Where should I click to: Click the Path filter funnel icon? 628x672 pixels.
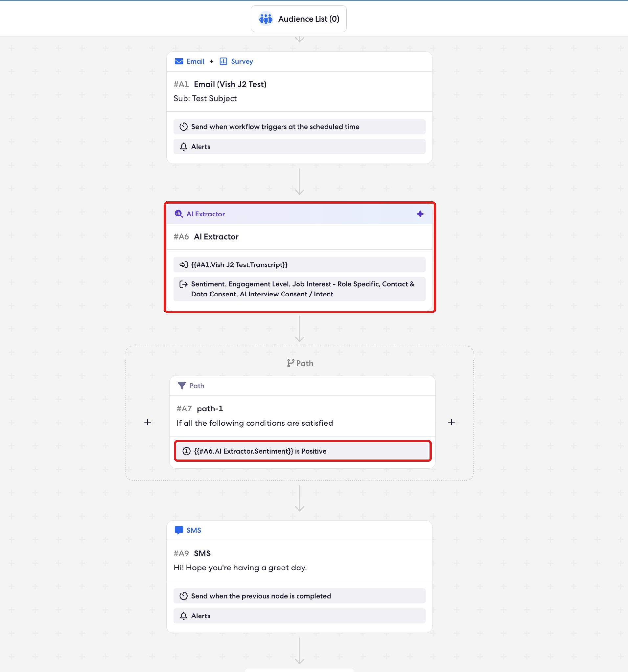[182, 386]
